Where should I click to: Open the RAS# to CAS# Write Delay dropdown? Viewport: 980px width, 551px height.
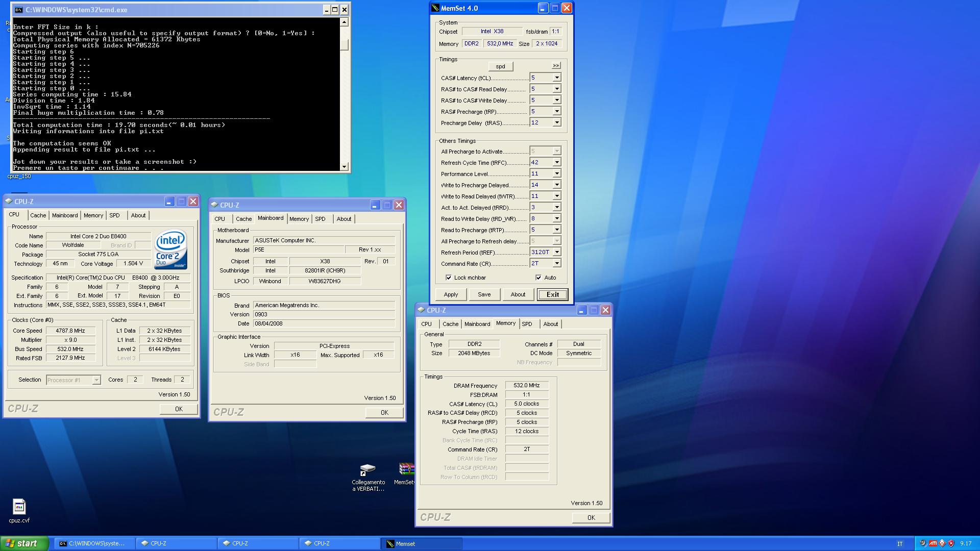(x=557, y=100)
